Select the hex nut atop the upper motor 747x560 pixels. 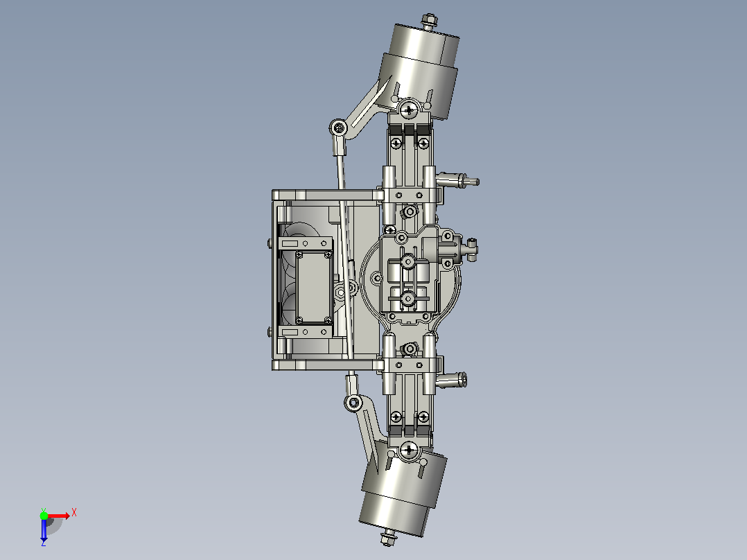[x=430, y=21]
